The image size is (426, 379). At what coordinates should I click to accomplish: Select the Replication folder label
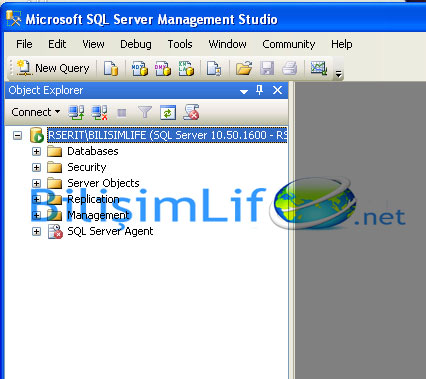(93, 199)
